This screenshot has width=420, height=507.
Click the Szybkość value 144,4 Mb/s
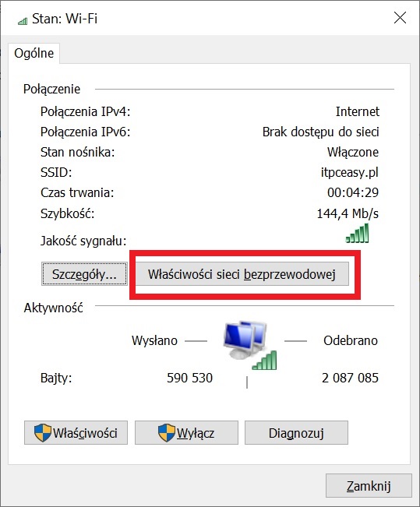click(348, 213)
